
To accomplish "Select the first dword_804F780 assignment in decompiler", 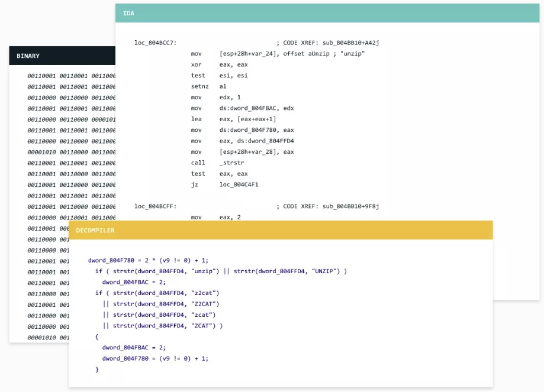I will coord(148,261).
